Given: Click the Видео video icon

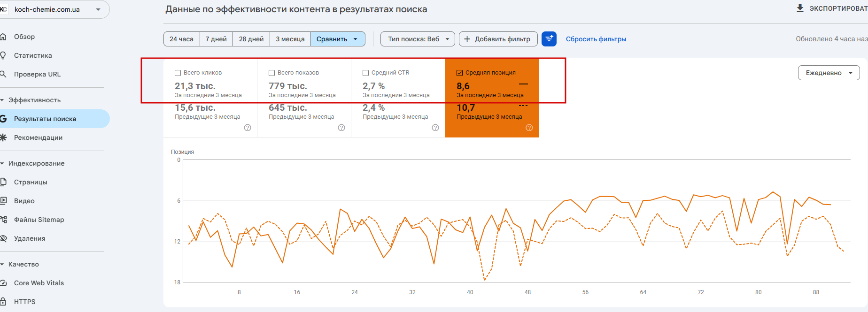Looking at the screenshot, I should 3,201.
